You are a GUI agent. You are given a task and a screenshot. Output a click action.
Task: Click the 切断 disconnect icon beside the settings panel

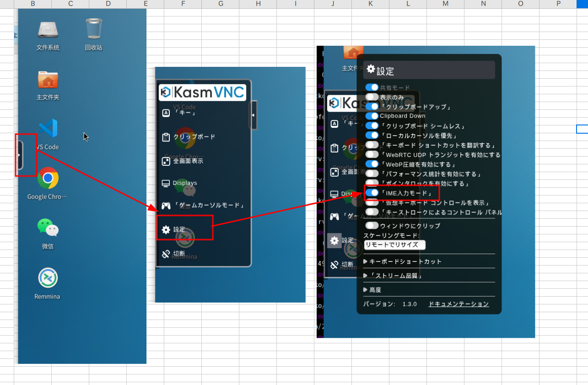tap(334, 264)
